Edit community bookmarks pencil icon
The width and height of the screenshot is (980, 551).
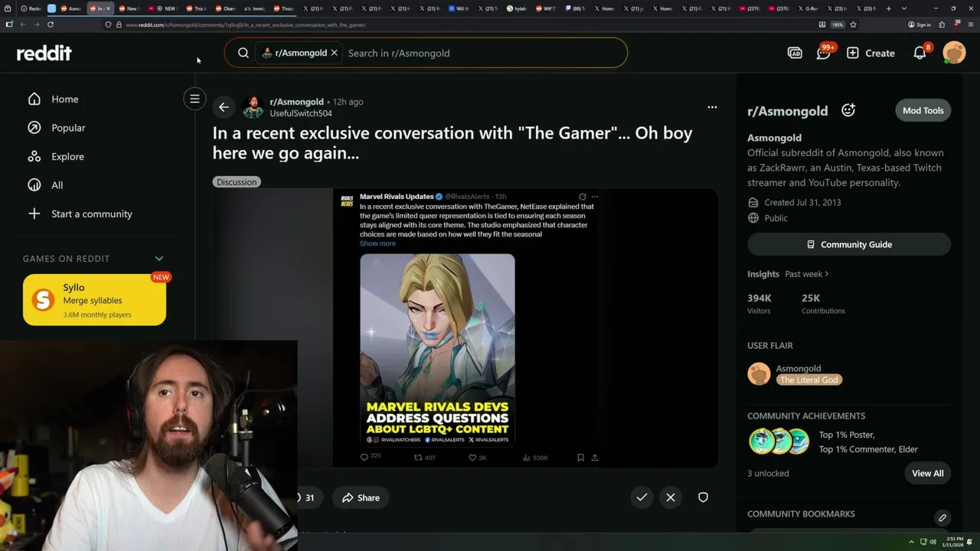point(942,518)
